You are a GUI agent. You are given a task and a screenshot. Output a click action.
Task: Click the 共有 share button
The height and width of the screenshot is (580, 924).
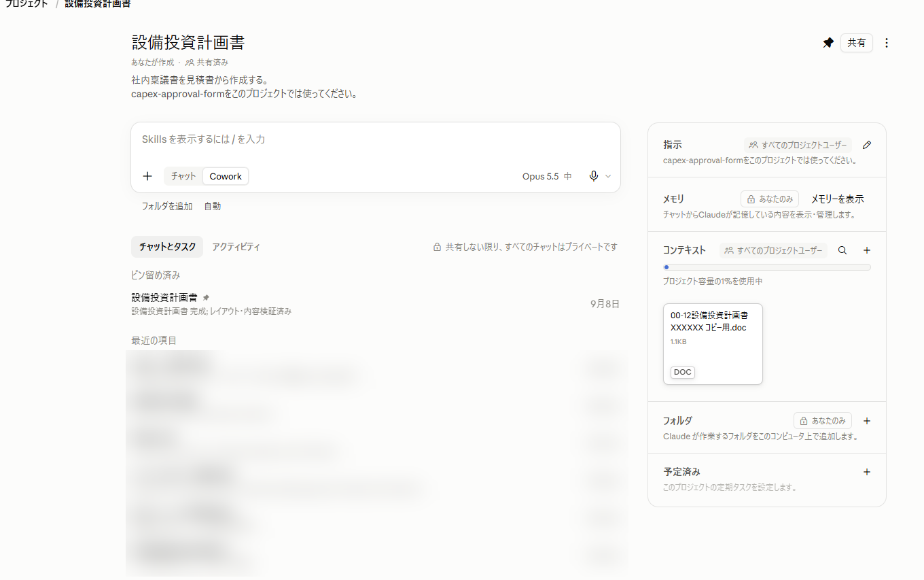point(857,43)
